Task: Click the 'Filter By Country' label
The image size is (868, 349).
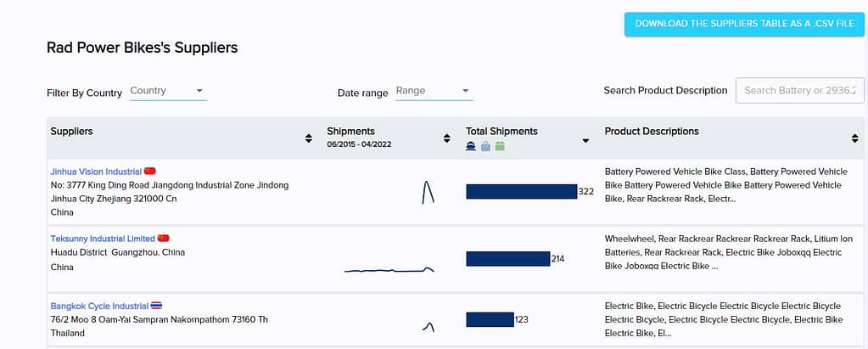Action: point(84,93)
